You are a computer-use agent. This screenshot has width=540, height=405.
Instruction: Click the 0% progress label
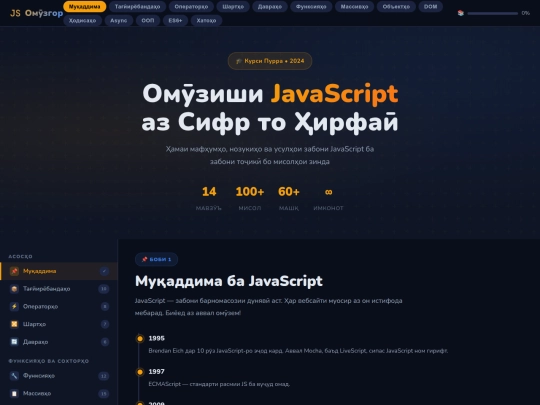tap(526, 13)
